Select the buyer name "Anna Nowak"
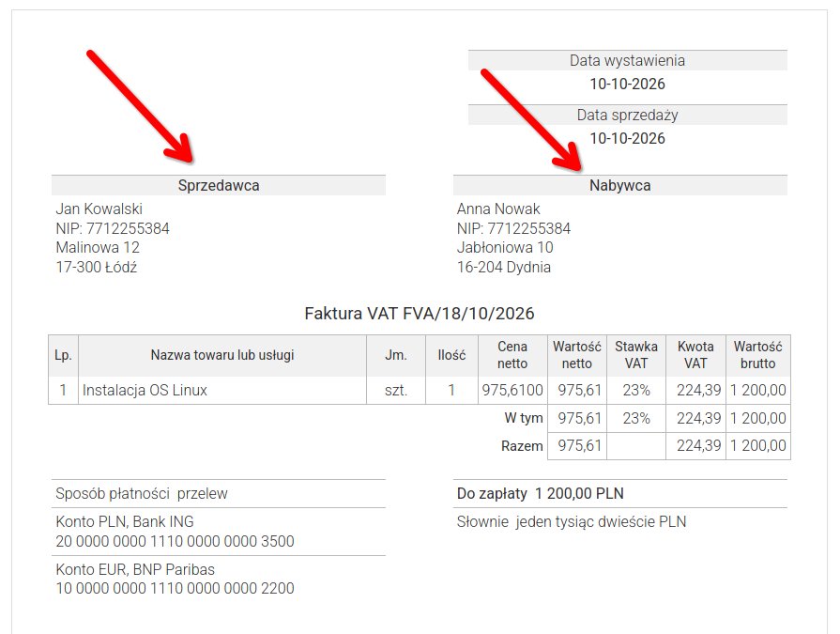 point(498,209)
